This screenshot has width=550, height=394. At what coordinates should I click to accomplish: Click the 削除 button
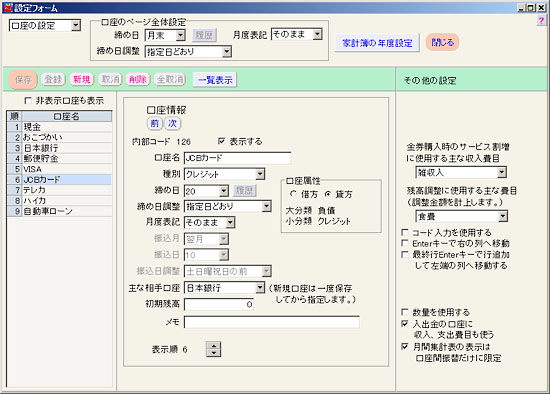pyautogui.click(x=138, y=79)
